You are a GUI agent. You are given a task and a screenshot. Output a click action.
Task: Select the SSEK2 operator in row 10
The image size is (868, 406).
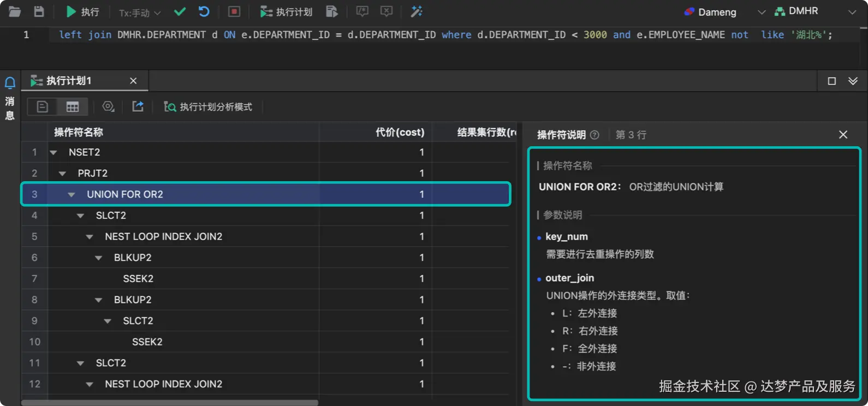pyautogui.click(x=147, y=342)
